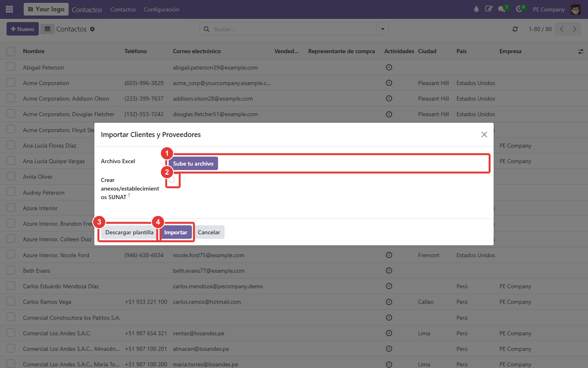Select the Abigail Peterson row checkbox
The width and height of the screenshot is (588, 368).
(11, 67)
